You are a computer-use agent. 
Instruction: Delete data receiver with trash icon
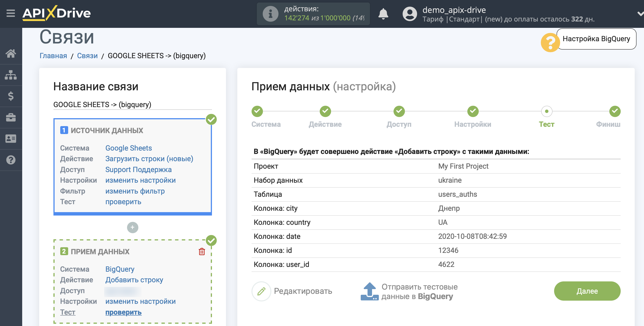click(202, 252)
